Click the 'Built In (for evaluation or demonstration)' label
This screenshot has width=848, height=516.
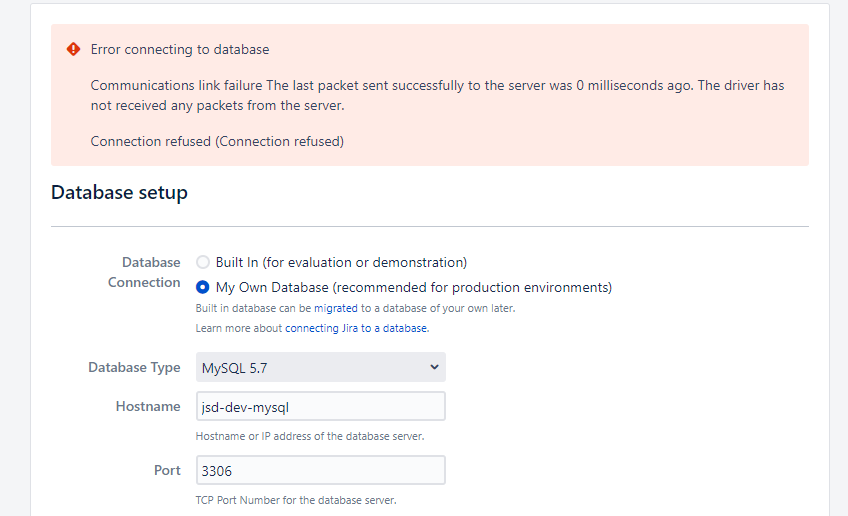coord(341,262)
